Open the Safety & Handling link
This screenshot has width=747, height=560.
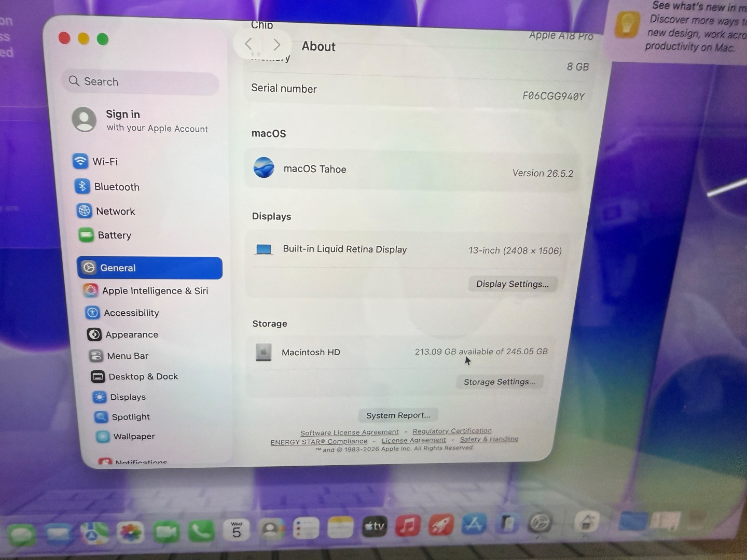tap(489, 439)
